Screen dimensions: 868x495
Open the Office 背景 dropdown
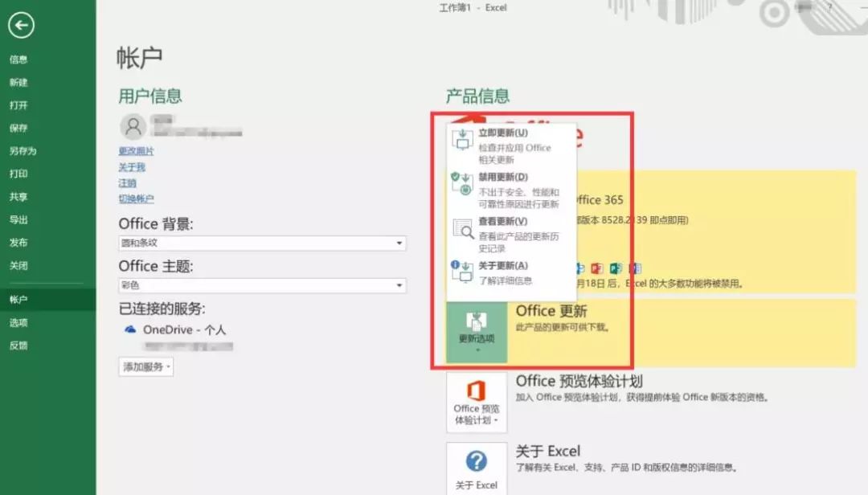click(x=262, y=243)
